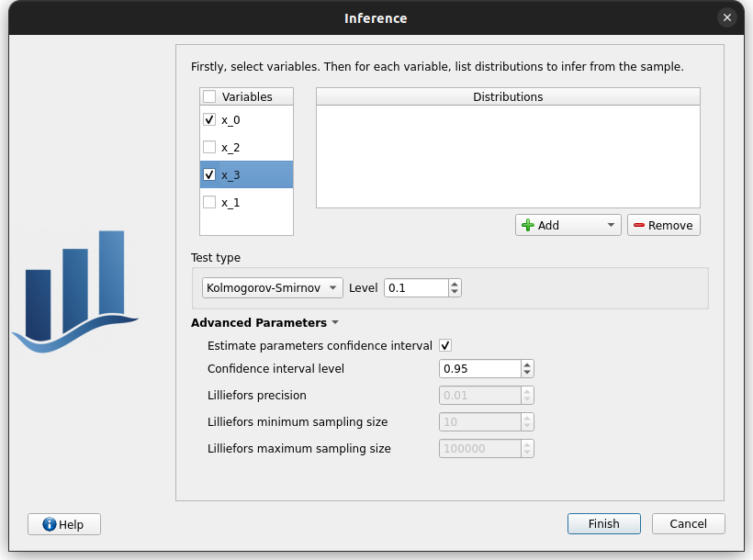Enable the x_1 variable checkbox
Image resolution: width=753 pixels, height=560 pixels.
(209, 202)
